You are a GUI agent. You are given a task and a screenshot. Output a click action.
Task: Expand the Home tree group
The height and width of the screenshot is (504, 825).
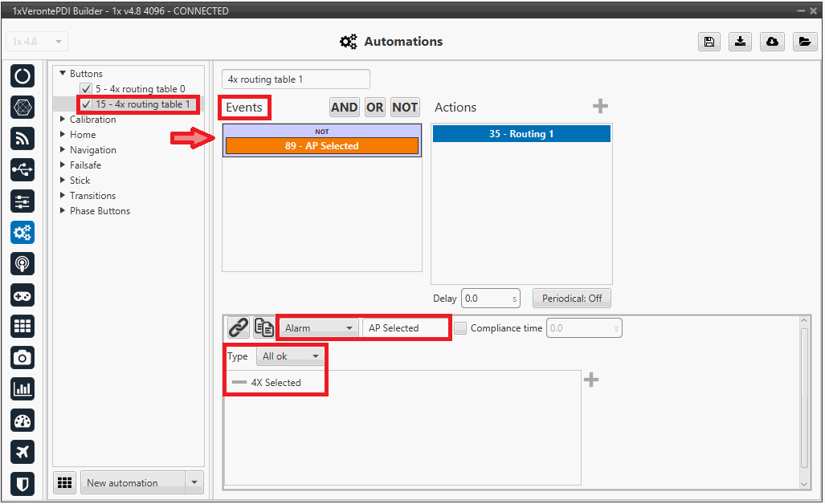coord(63,134)
